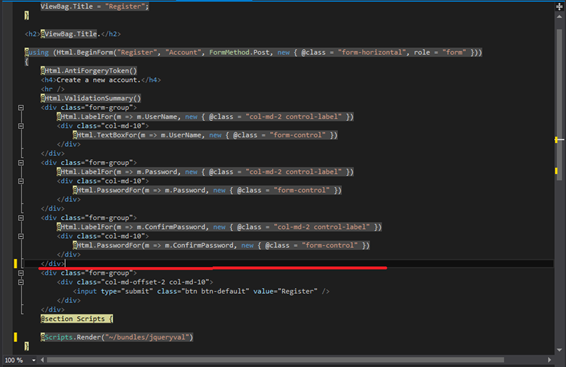
Task: Click the Html.PasswordFor m.ConfirmPassword line
Action: (221, 245)
